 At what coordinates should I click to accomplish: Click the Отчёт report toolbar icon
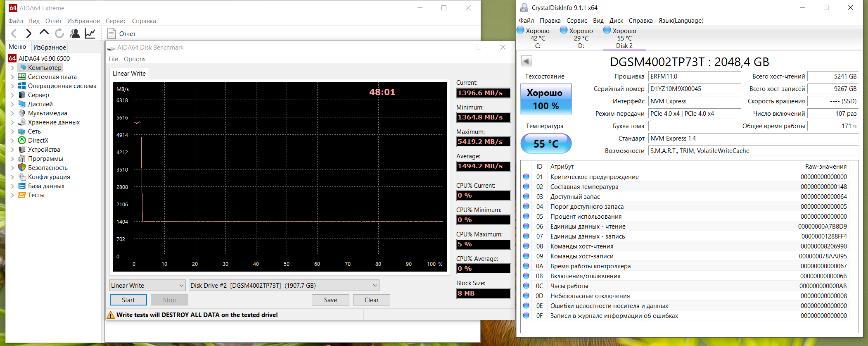click(111, 33)
